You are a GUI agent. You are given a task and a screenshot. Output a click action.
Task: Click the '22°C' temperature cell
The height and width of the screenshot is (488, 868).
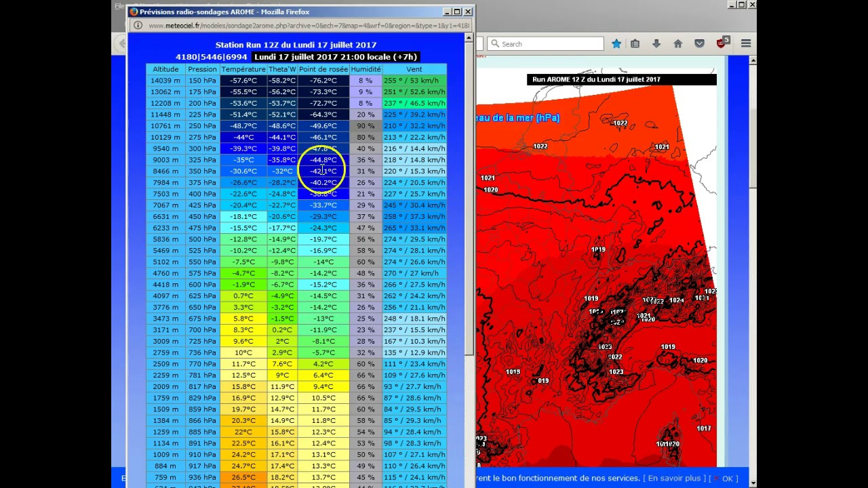243,432
